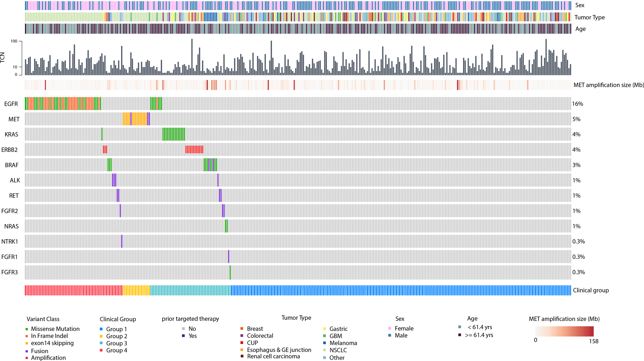The width and height of the screenshot is (644, 361).
Task: Click the exon14 skipping legend swatch
Action: tap(27, 343)
